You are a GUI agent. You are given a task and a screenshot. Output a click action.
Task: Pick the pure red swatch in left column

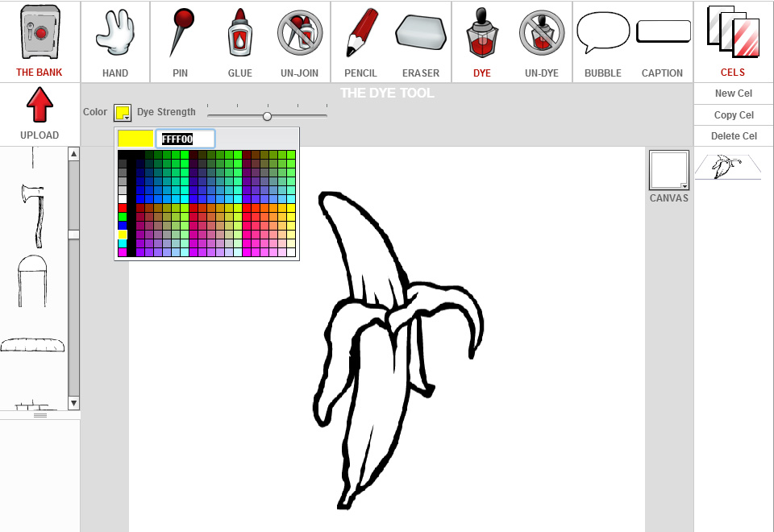(x=123, y=208)
